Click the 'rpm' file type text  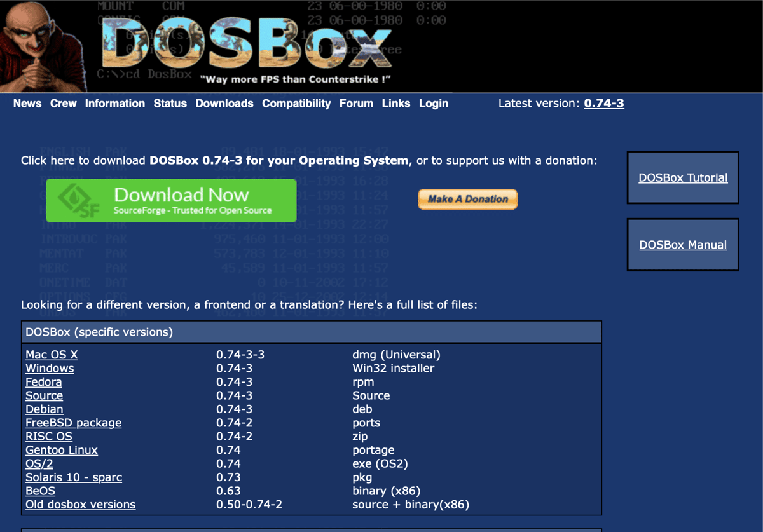pyautogui.click(x=363, y=383)
